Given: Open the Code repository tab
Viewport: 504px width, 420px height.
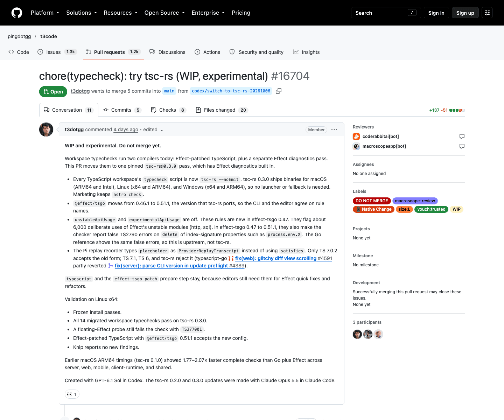Looking at the screenshot, I should (x=19, y=52).
